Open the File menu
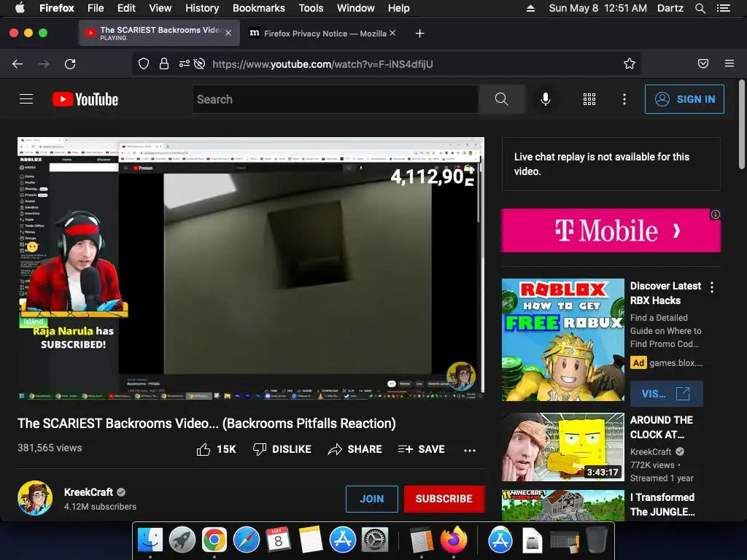747x560 pixels. click(x=96, y=8)
